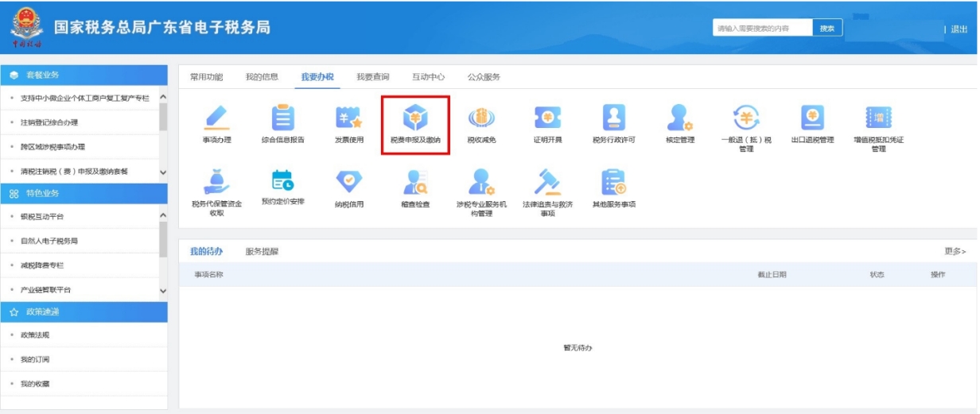Select the 发票使用 invoice icon

(348, 118)
